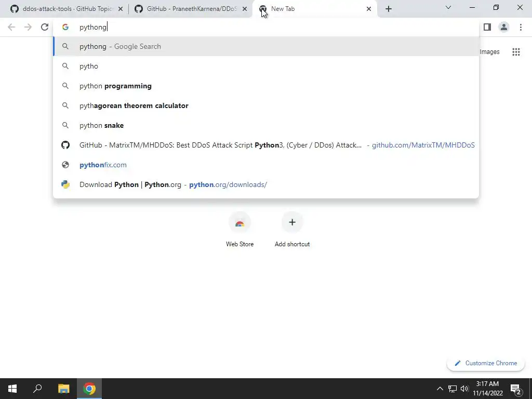This screenshot has width=532, height=399.
Task: Click the Add shortcut plus icon
Action: (x=292, y=222)
